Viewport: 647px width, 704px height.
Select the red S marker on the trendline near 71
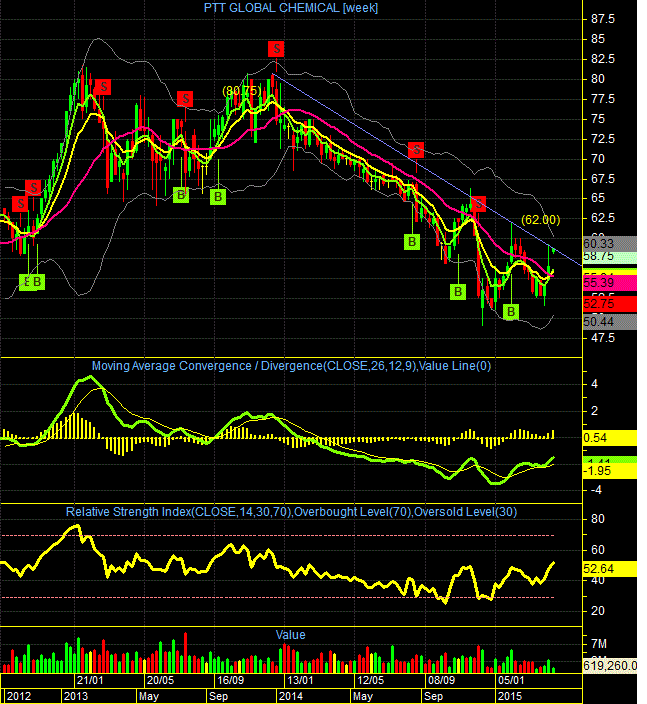point(416,150)
